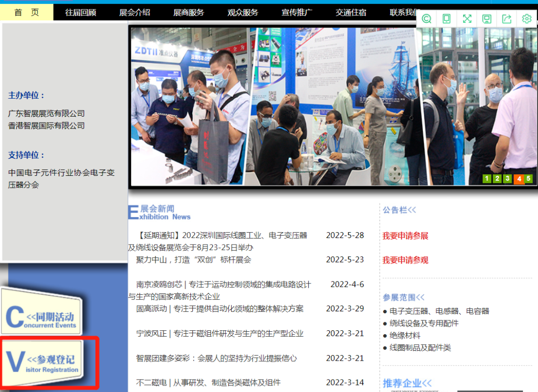
Task: Expand the 参展范围 section heading
Action: (x=403, y=297)
